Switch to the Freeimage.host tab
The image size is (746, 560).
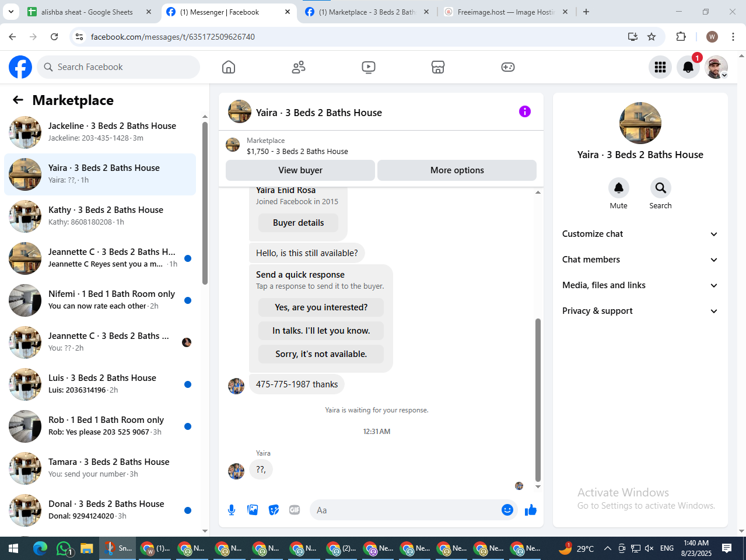(506, 12)
